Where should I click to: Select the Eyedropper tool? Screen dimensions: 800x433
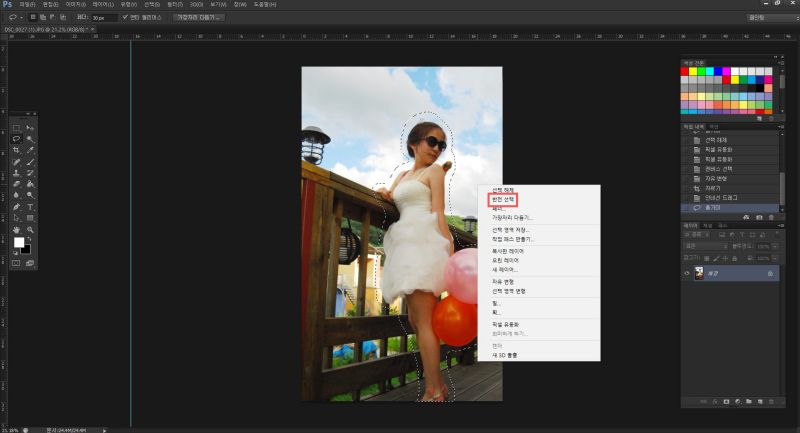[x=30, y=150]
